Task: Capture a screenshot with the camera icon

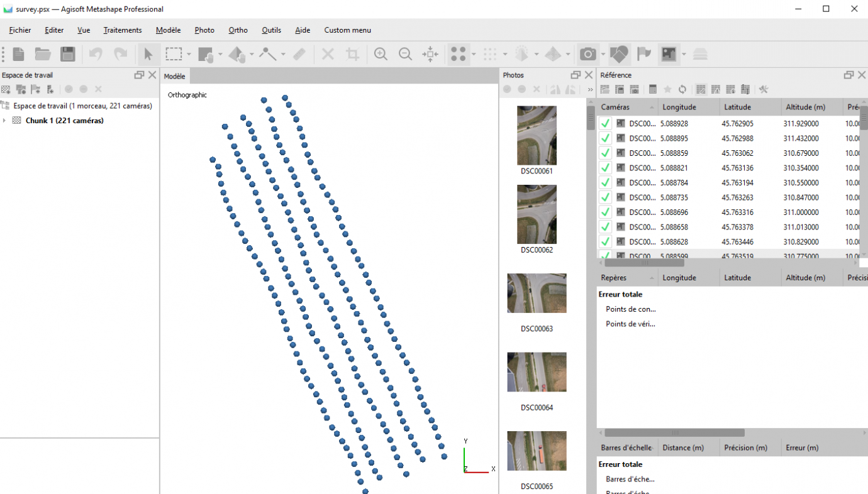Action: 589,54
